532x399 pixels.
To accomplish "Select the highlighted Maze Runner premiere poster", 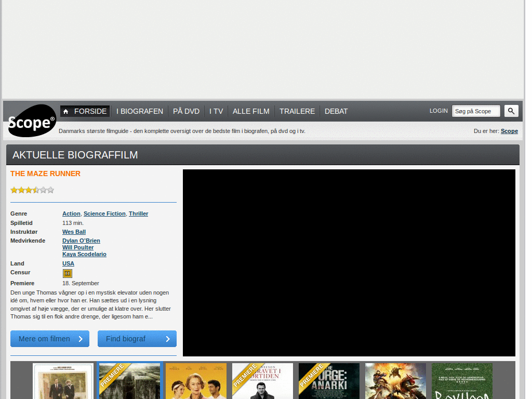I will pyautogui.click(x=129, y=381).
